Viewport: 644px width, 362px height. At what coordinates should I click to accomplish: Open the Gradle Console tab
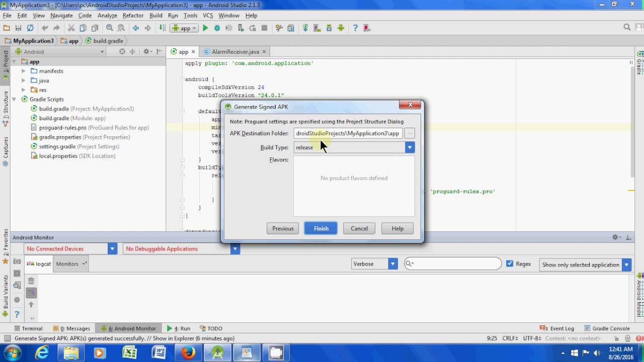click(607, 328)
